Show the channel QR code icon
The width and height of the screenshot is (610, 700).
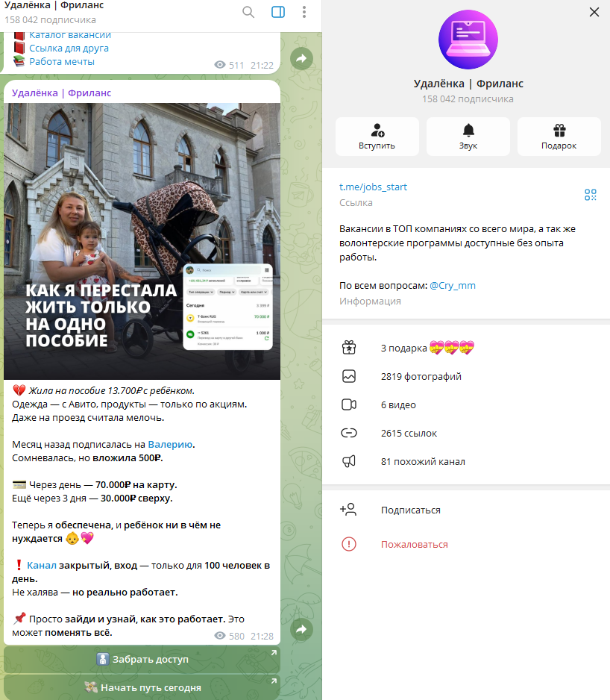click(591, 195)
